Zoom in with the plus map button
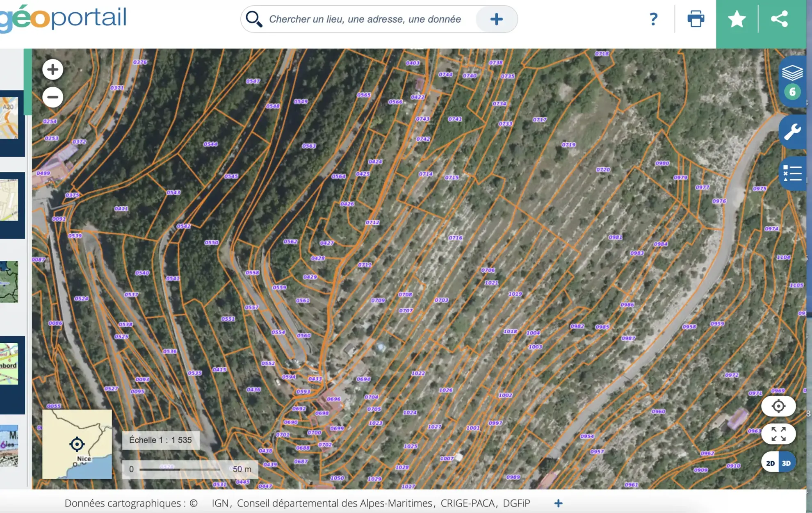The width and height of the screenshot is (812, 513). tap(52, 69)
